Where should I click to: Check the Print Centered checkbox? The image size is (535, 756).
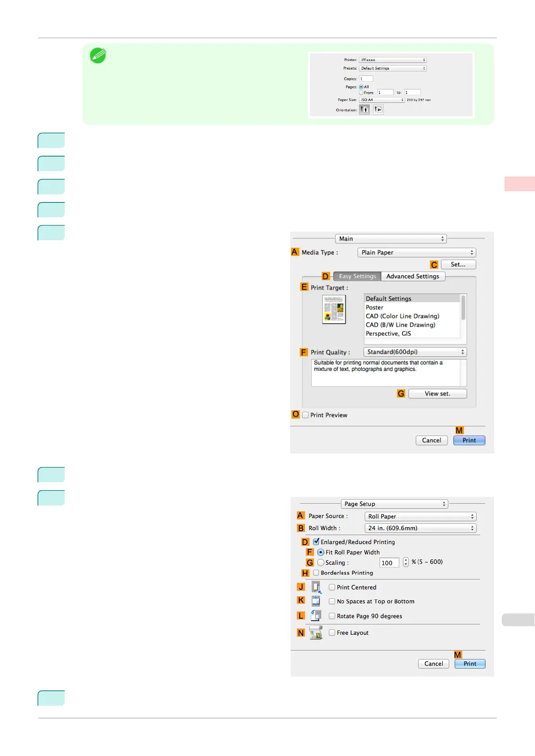pos(332,587)
